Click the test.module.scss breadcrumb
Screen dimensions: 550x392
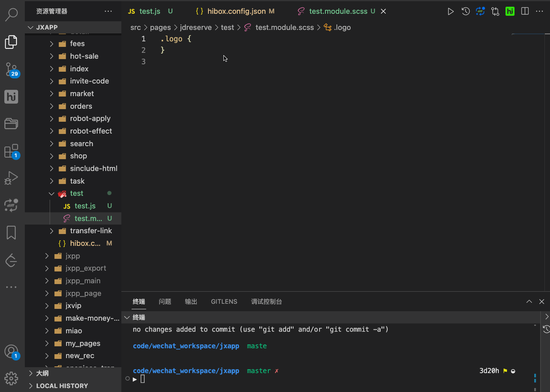pos(279,28)
